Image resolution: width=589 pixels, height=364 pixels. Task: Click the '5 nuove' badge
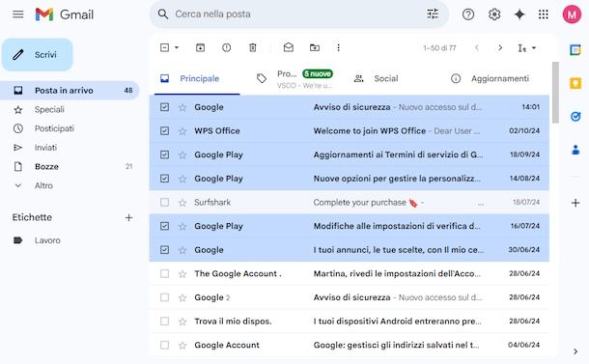(x=318, y=73)
